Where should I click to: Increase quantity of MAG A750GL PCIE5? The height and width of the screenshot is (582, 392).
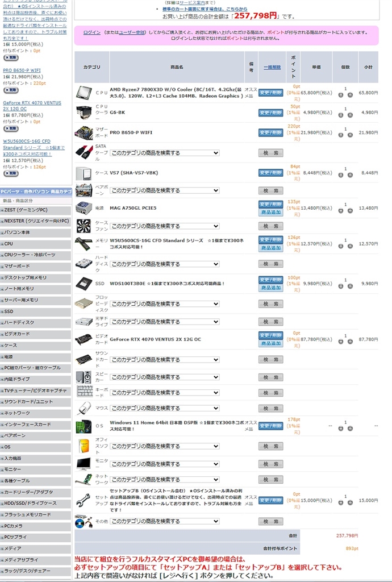tap(350, 210)
